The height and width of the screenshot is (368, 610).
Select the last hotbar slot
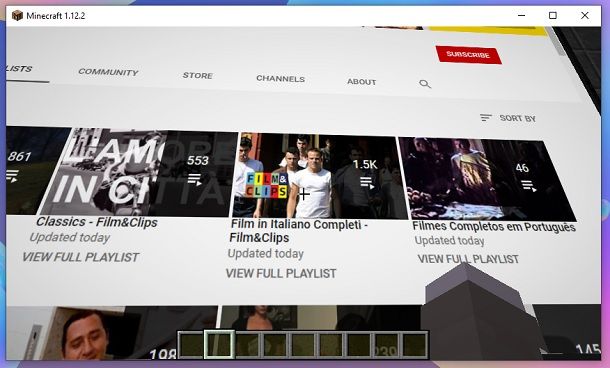point(415,345)
